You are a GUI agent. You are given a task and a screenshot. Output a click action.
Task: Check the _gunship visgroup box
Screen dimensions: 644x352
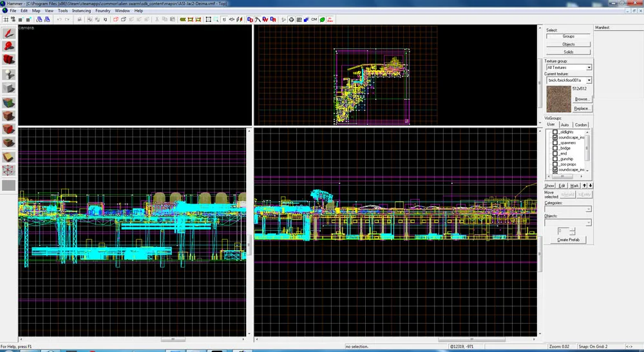tap(555, 159)
